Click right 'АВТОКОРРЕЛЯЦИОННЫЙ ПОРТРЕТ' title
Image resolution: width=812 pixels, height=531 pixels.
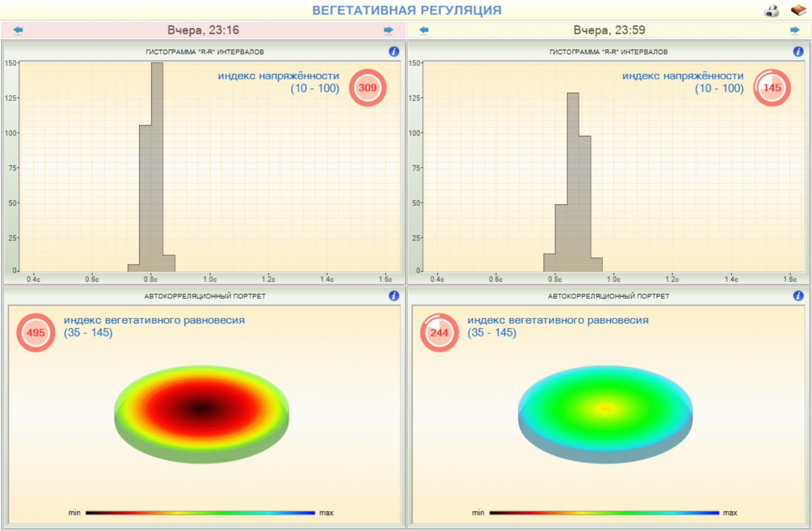(x=608, y=296)
